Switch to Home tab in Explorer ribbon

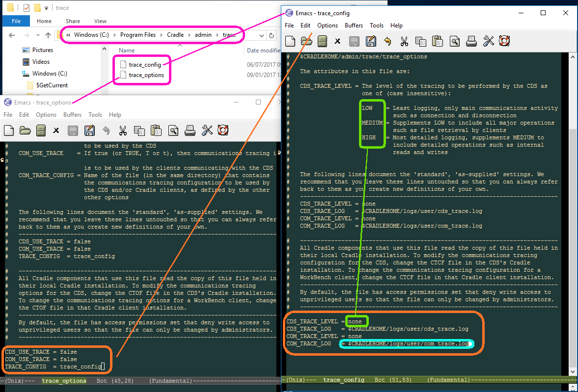click(x=44, y=21)
